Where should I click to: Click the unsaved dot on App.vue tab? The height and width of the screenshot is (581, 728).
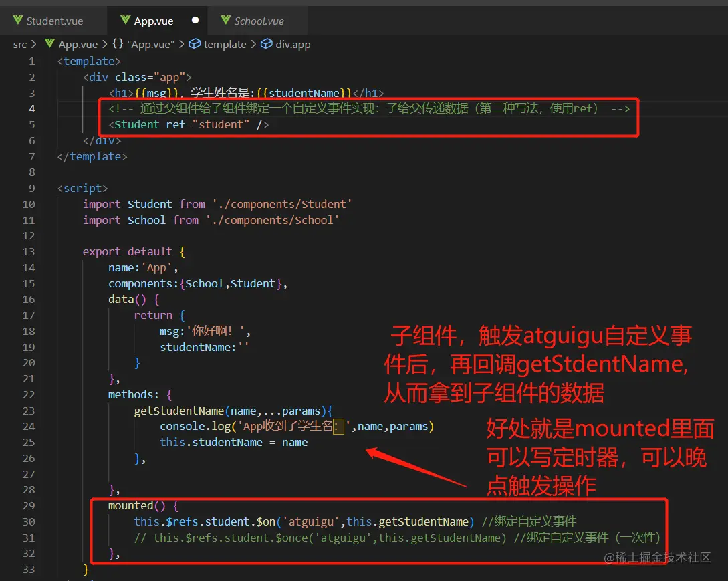pos(195,20)
